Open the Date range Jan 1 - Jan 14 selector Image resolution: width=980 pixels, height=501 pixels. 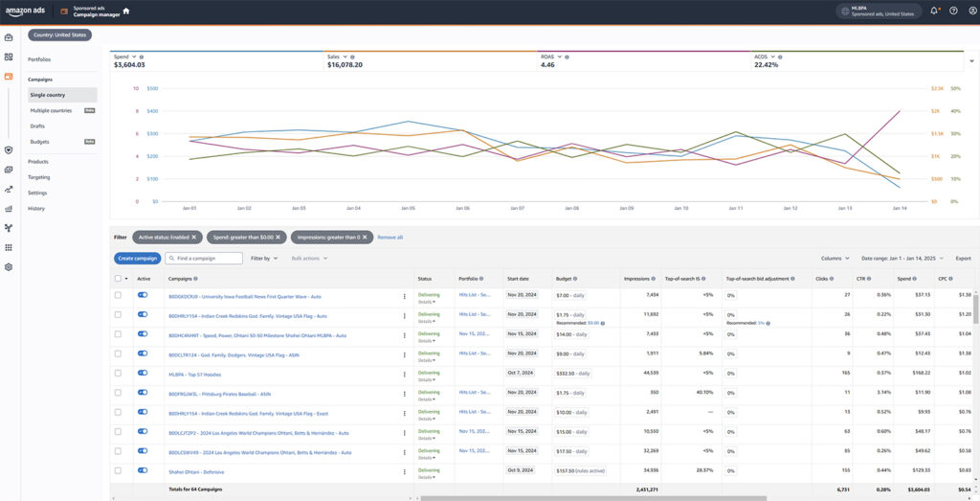903,259
